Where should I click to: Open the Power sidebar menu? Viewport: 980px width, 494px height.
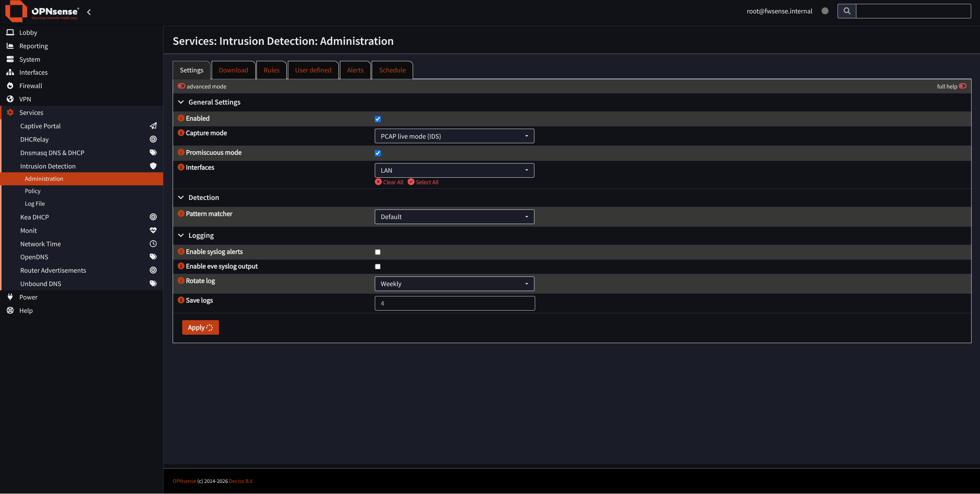tap(28, 297)
